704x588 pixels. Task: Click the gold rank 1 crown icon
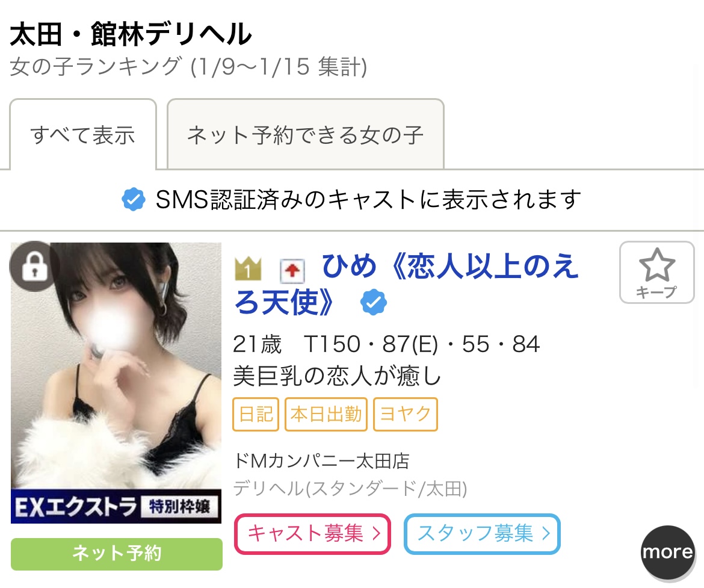tap(247, 268)
